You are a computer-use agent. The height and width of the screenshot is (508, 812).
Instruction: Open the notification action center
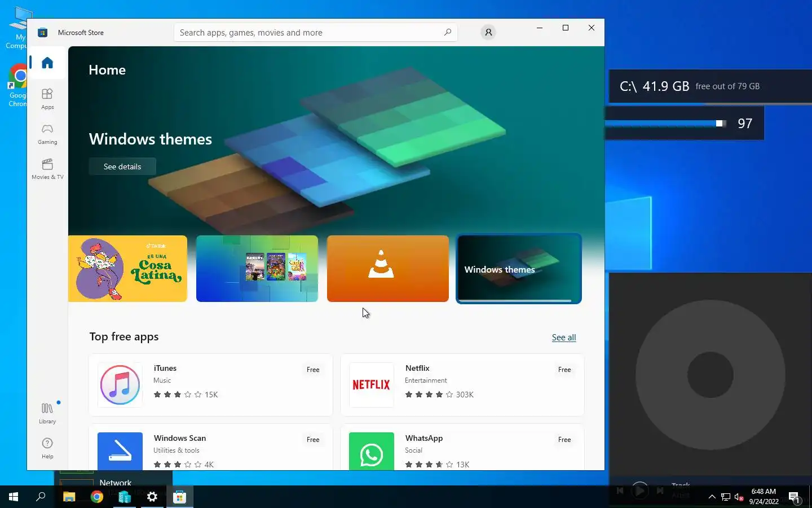click(x=795, y=497)
